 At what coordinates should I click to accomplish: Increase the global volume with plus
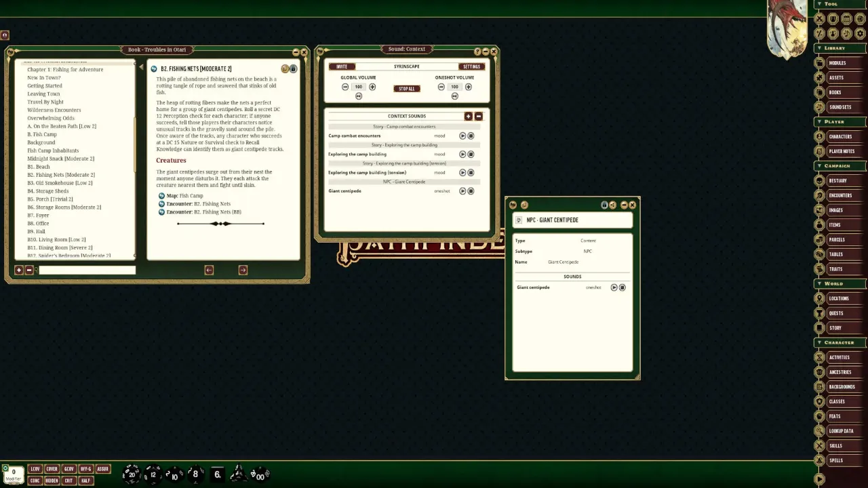[x=372, y=87]
